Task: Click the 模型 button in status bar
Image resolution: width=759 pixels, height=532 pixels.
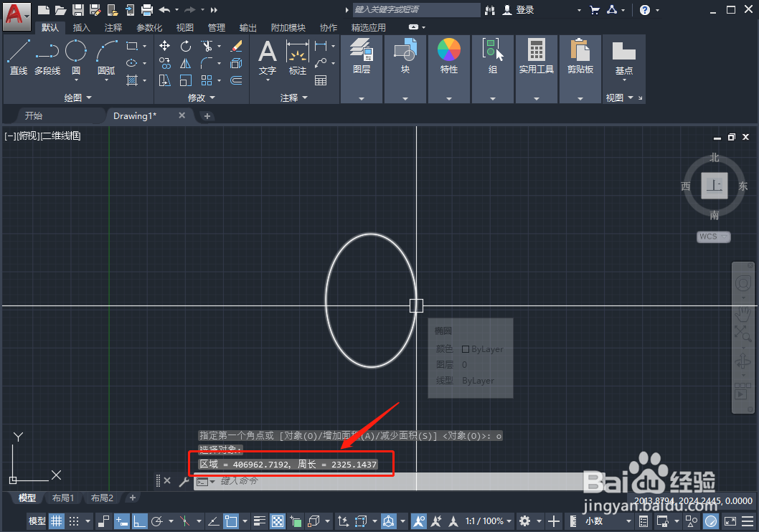Action: point(37,521)
